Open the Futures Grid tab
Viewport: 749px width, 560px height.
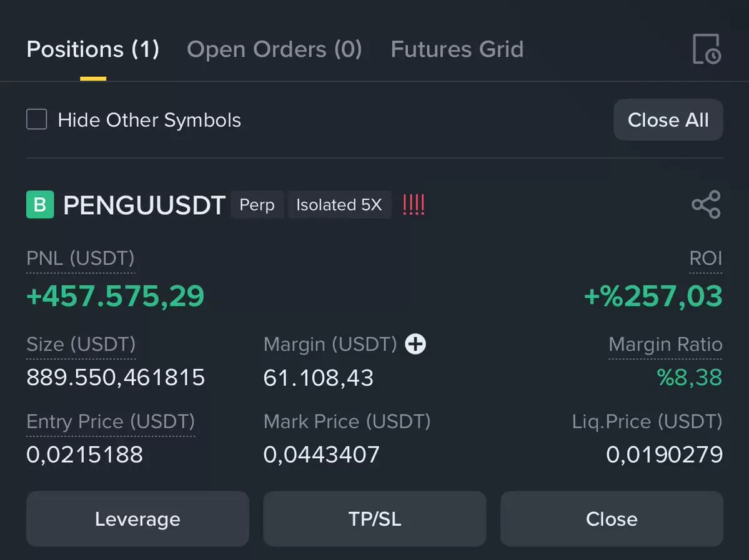tap(457, 49)
